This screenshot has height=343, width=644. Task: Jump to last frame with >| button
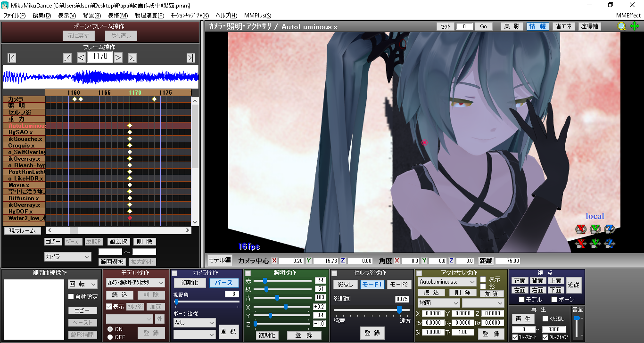point(190,57)
